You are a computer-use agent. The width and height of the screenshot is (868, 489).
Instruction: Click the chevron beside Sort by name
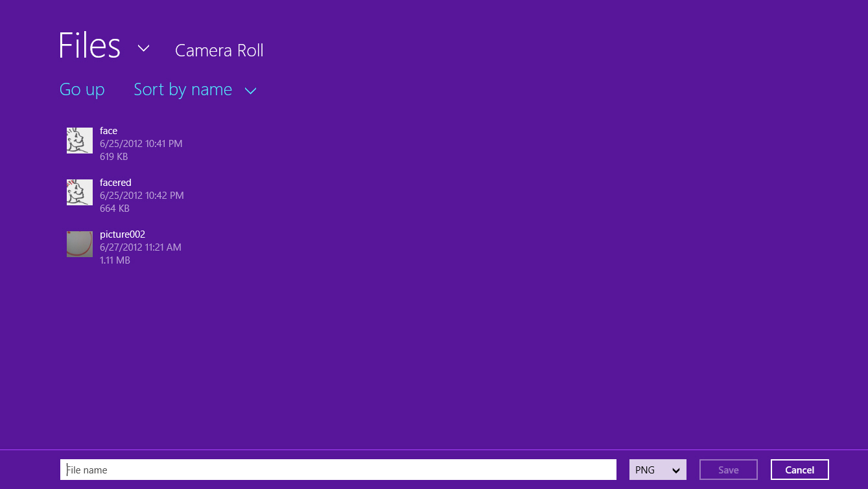[x=251, y=91]
